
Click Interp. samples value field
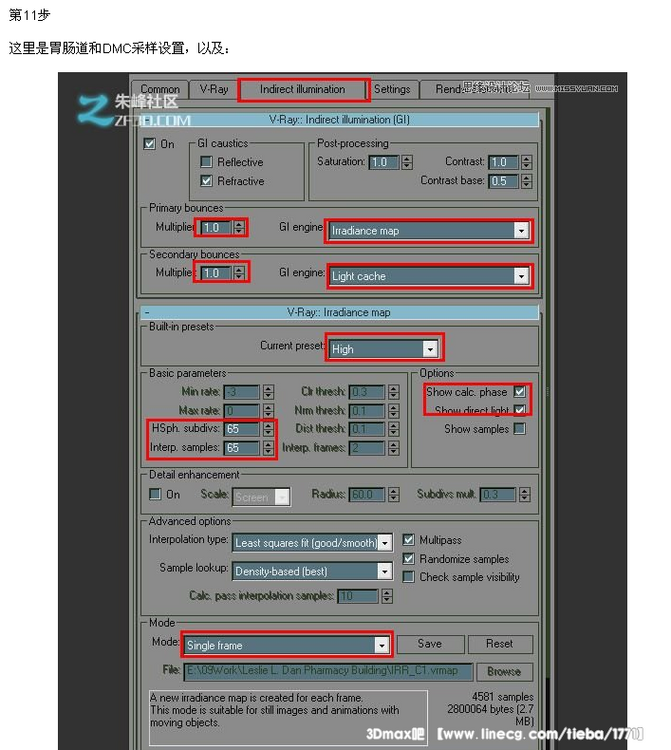point(242,448)
